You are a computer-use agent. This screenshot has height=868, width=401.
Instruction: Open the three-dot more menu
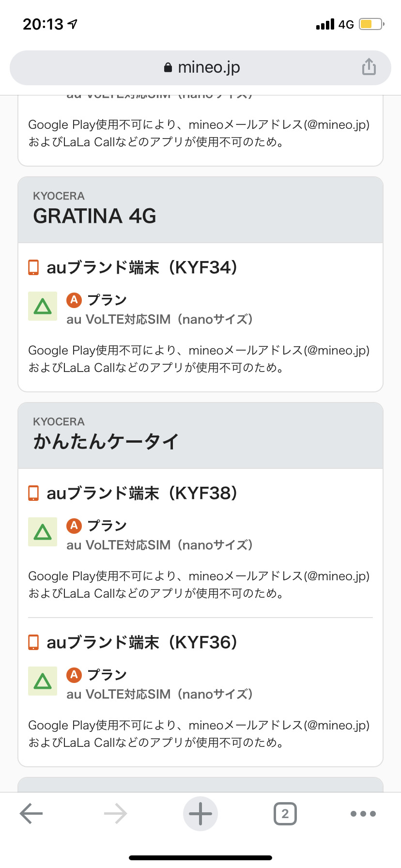363,814
